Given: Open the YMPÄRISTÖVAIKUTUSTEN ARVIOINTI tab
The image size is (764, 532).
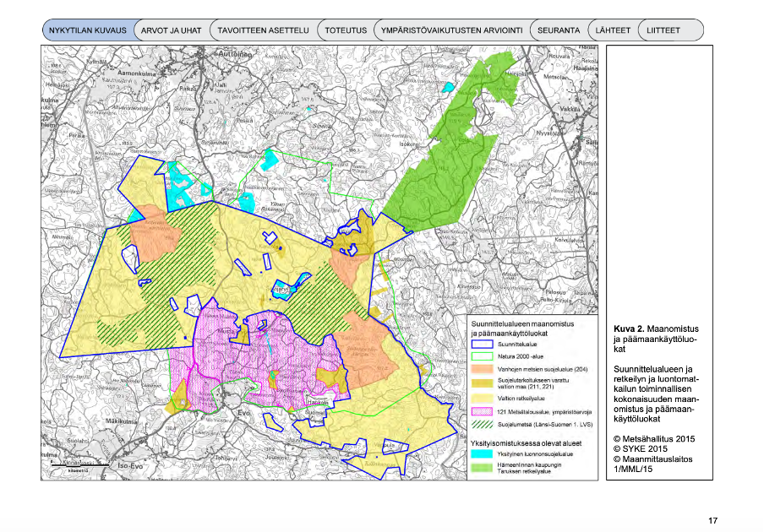Looking at the screenshot, I should pyautogui.click(x=451, y=30).
